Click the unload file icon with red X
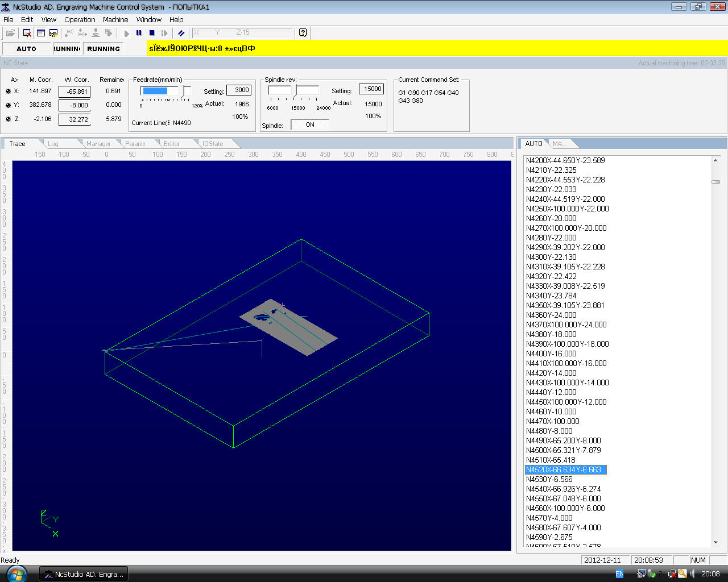This screenshot has width=728, height=582. tap(27, 33)
